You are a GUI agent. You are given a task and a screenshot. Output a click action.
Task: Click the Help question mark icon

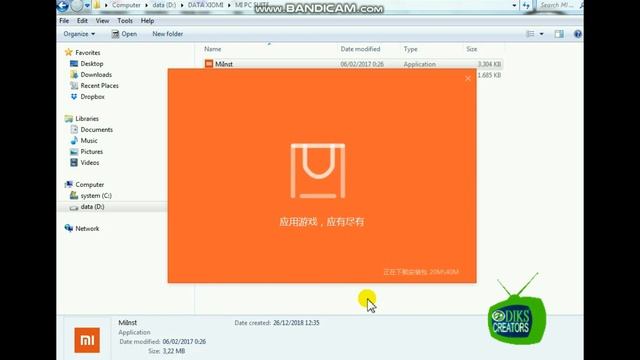point(578,34)
